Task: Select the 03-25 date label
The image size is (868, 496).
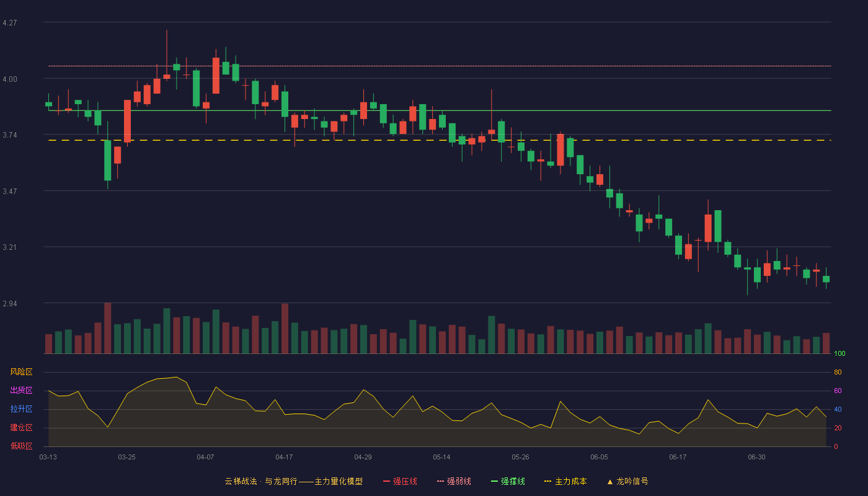Action: pyautogui.click(x=126, y=457)
